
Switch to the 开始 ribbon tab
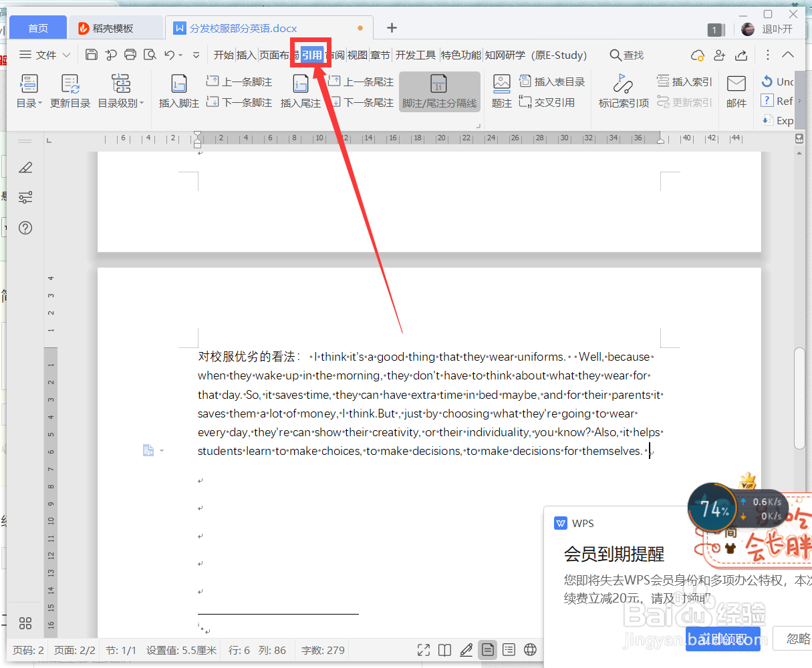point(224,55)
